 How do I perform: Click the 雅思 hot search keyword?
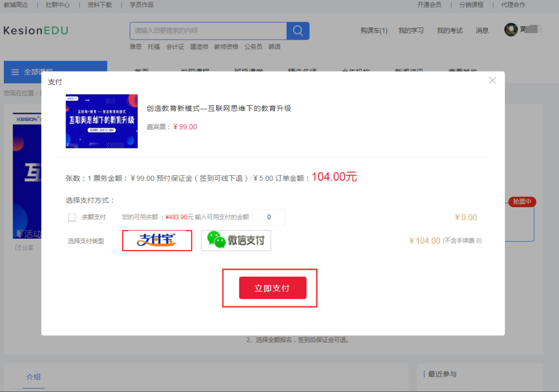click(x=136, y=47)
